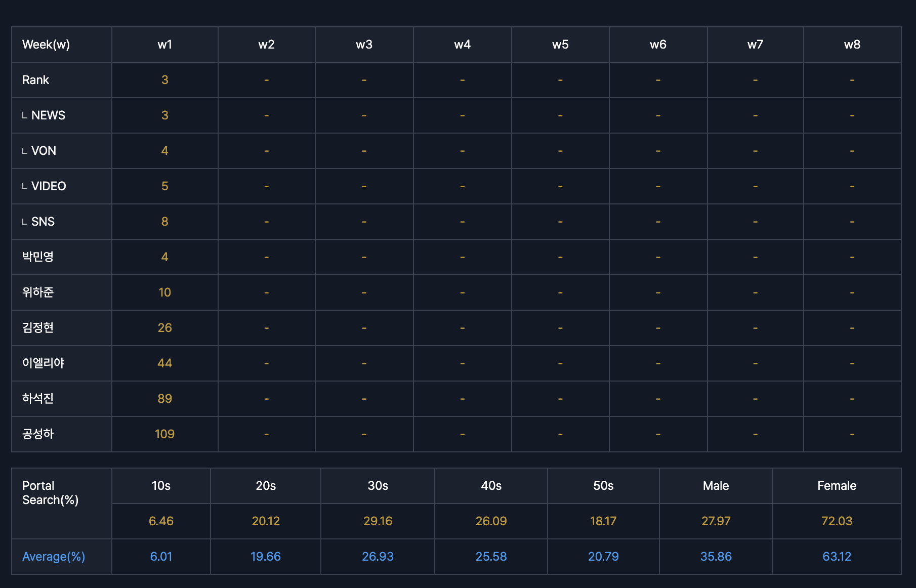Click the 위하준 row name
The width and height of the screenshot is (916, 588).
point(38,292)
